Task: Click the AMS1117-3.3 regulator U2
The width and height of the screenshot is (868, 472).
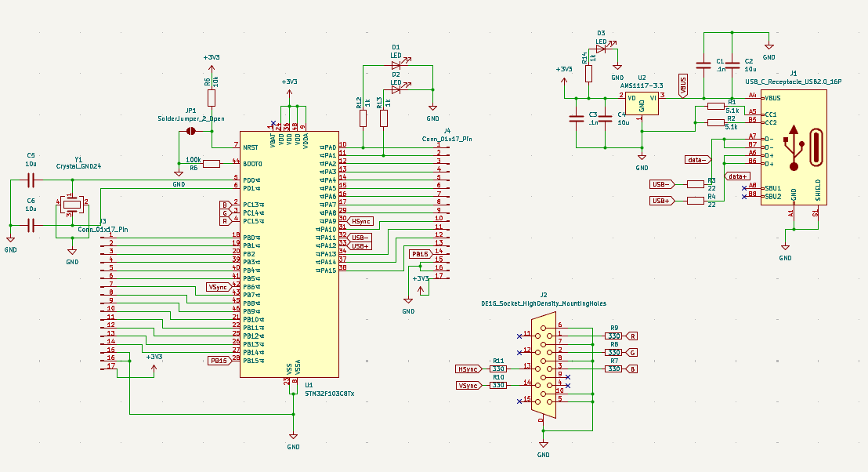Action: point(642,103)
